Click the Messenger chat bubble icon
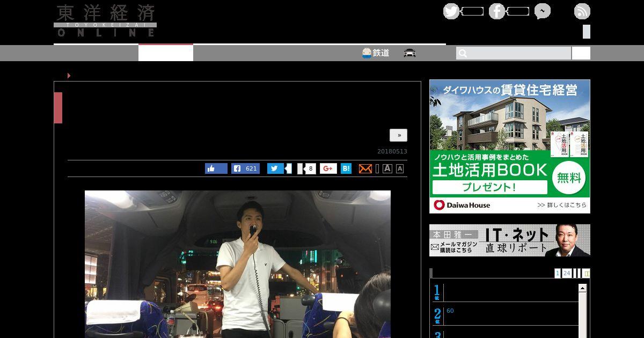This screenshot has height=338, width=644. (543, 11)
